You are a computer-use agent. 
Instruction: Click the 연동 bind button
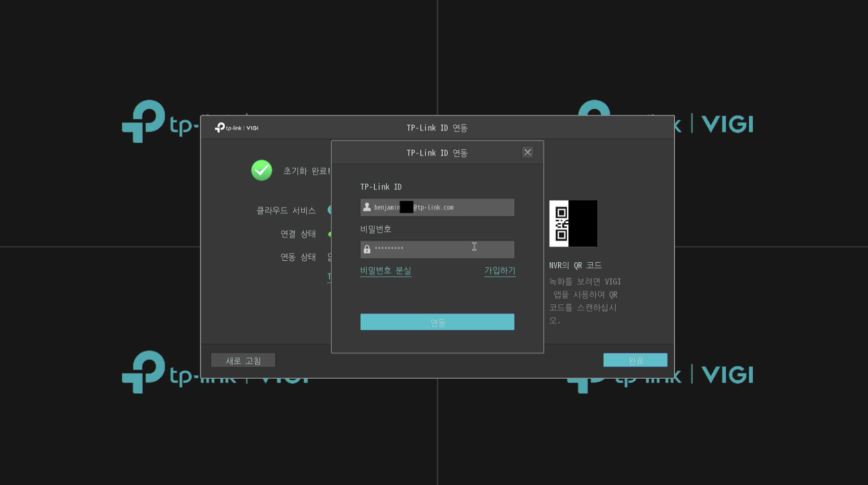pos(437,322)
